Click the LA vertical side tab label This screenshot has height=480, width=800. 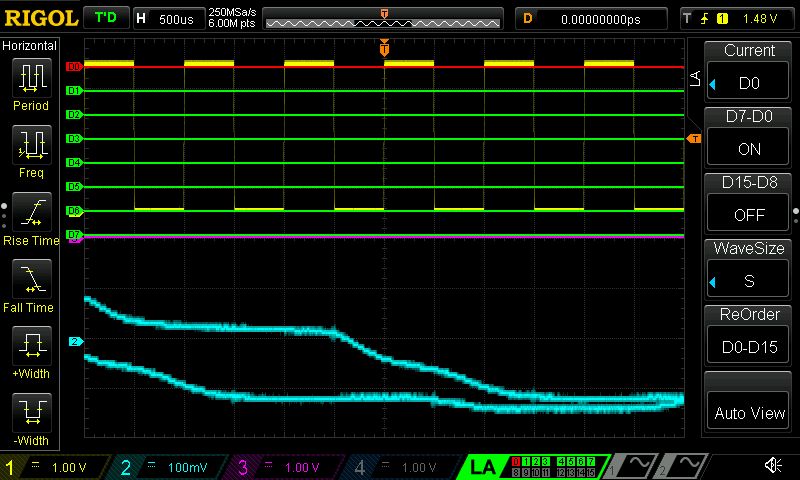click(x=695, y=79)
